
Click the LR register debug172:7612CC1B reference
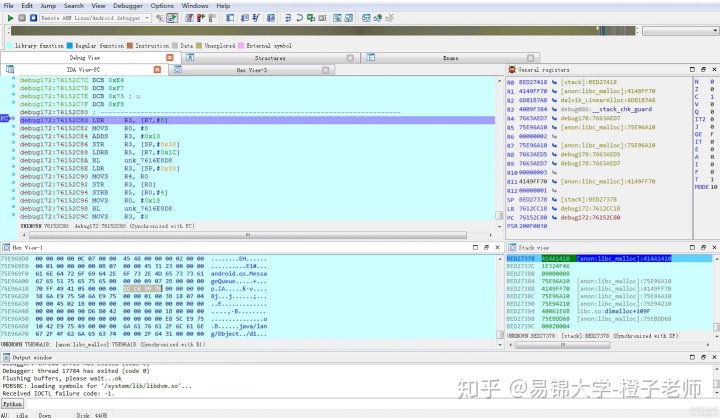point(590,209)
